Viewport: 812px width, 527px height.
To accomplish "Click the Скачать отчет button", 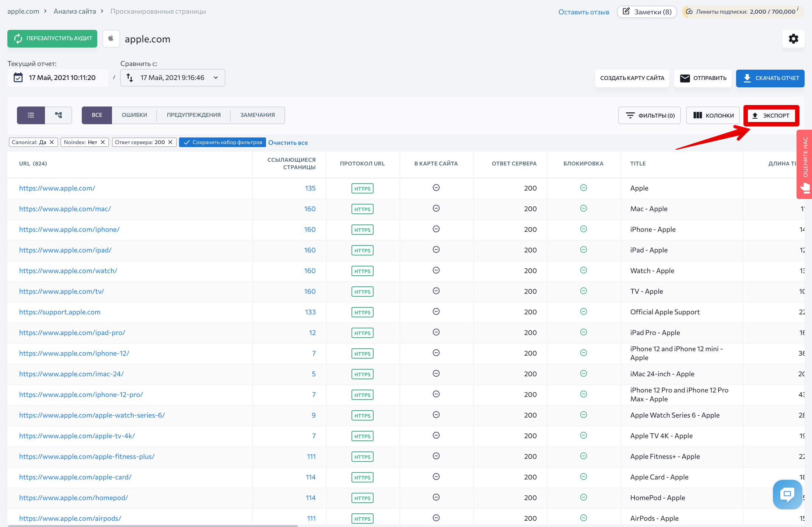I will (770, 78).
